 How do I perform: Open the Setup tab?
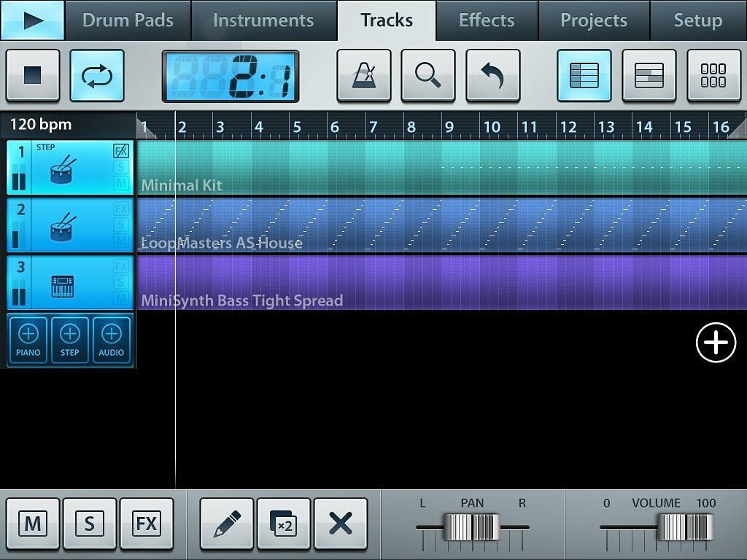click(698, 20)
